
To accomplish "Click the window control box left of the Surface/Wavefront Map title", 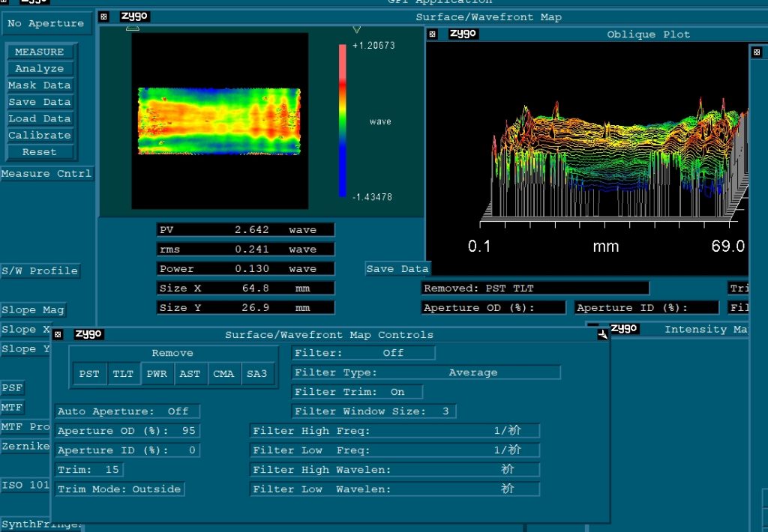I will coord(103,16).
